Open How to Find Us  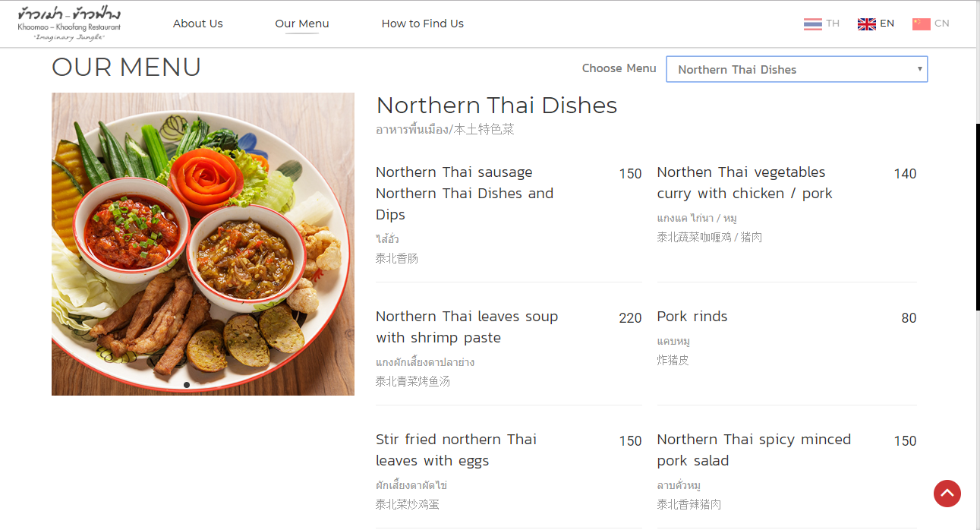[422, 24]
